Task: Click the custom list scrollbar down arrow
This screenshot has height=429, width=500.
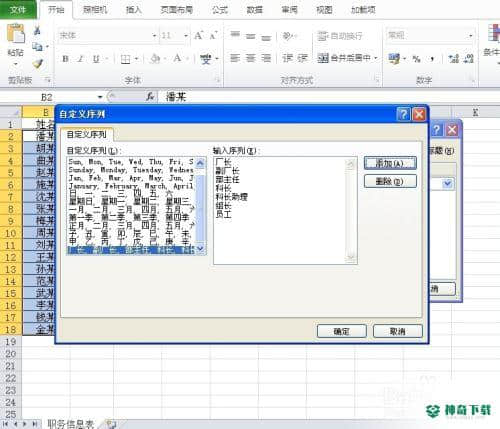Action: 200,249
